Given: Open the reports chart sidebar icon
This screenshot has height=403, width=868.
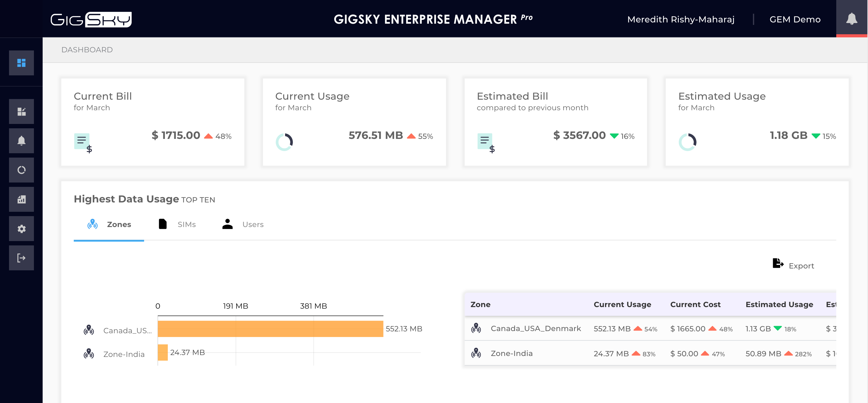Looking at the screenshot, I should (21, 199).
